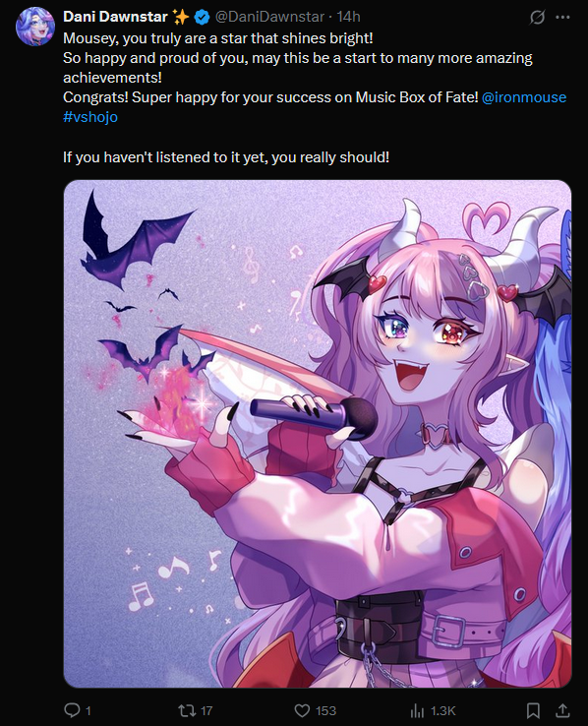Enlarge the pink-haired singer artwork image

click(318, 434)
